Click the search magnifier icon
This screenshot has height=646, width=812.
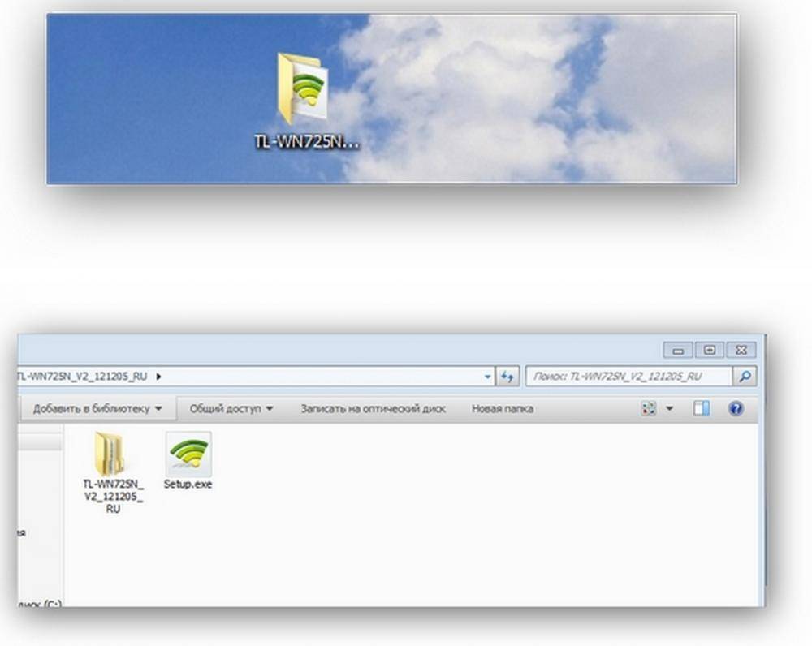point(745,377)
